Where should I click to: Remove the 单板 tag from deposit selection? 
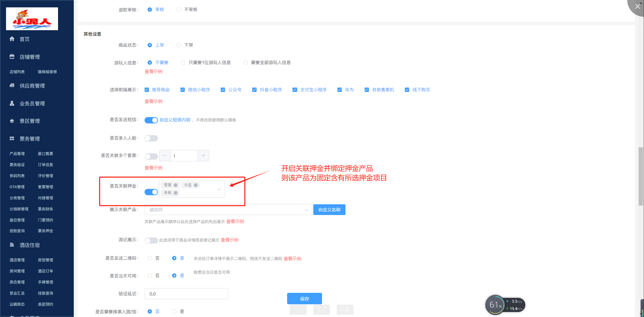(175, 193)
